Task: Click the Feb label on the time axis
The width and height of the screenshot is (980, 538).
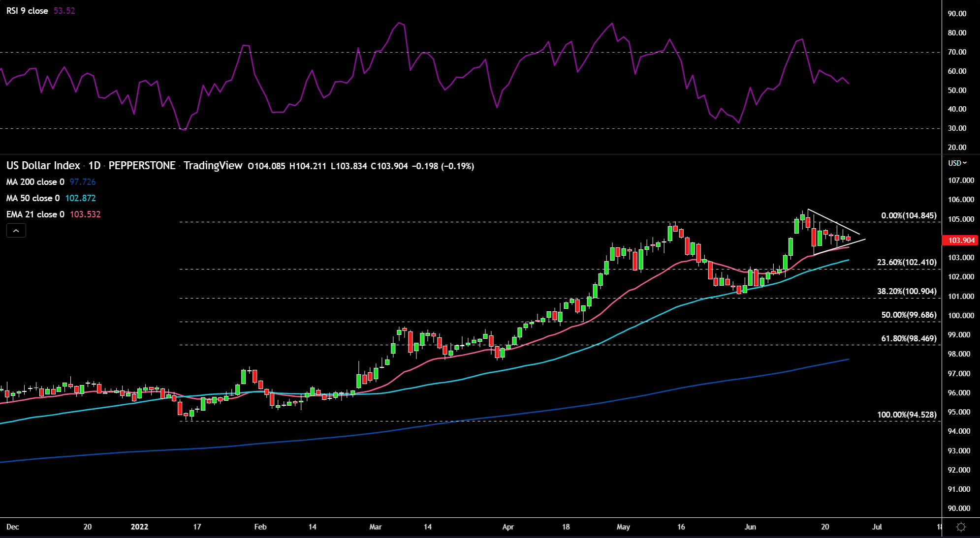Action: click(x=260, y=527)
